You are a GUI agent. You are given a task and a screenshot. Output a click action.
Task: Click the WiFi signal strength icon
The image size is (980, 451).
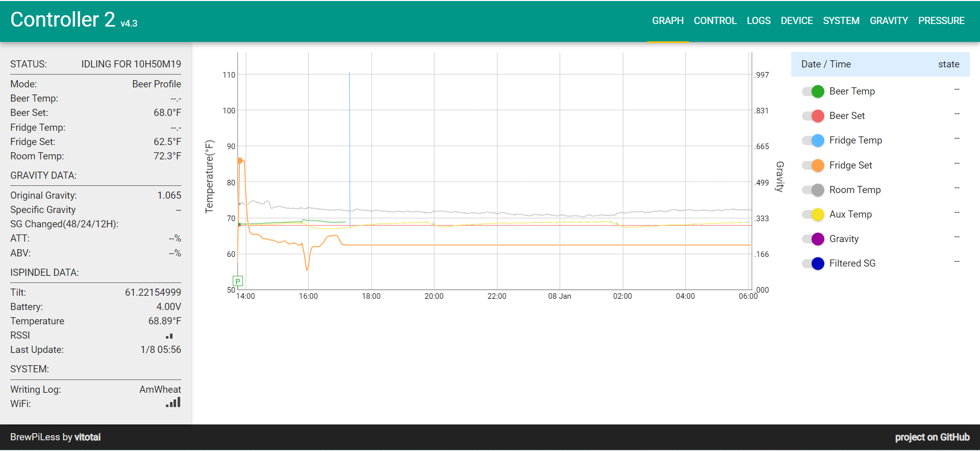click(x=173, y=402)
